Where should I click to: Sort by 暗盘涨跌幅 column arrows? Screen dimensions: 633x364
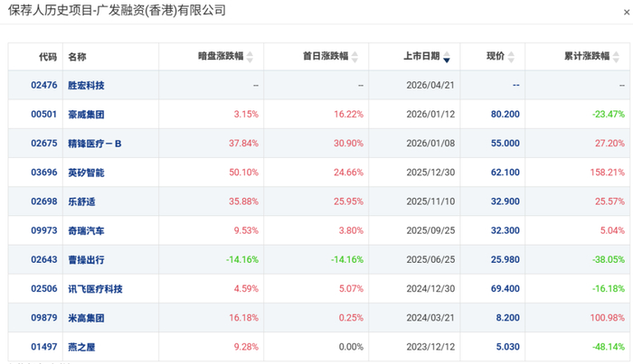[x=250, y=57]
